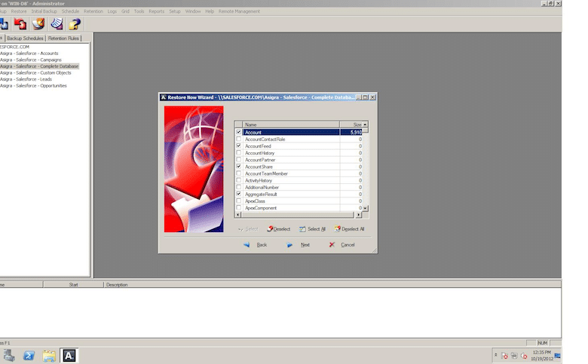Click the muted volume tray icon

click(524, 356)
